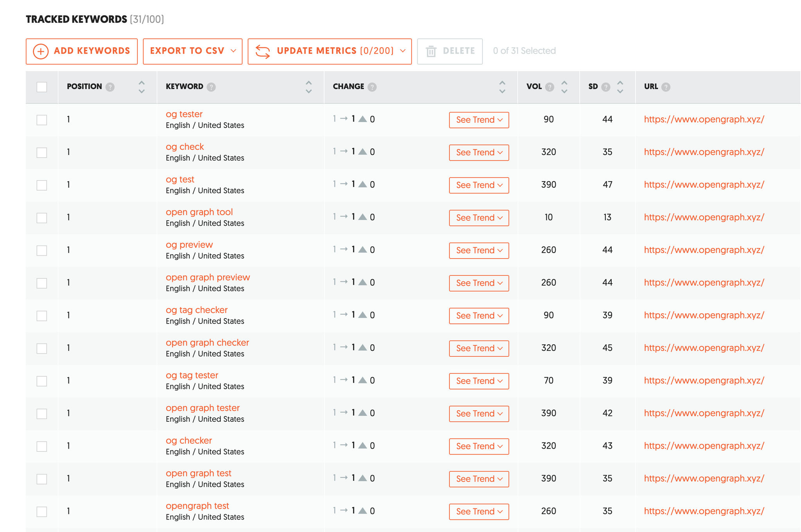Check the box for og preview row
801x532 pixels.
coord(42,250)
